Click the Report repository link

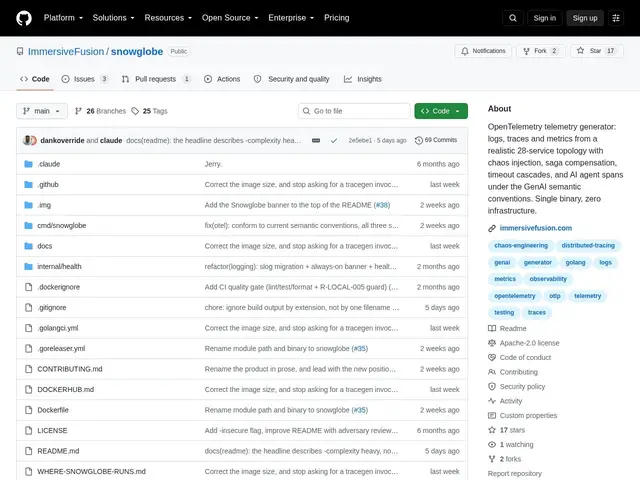point(515,474)
